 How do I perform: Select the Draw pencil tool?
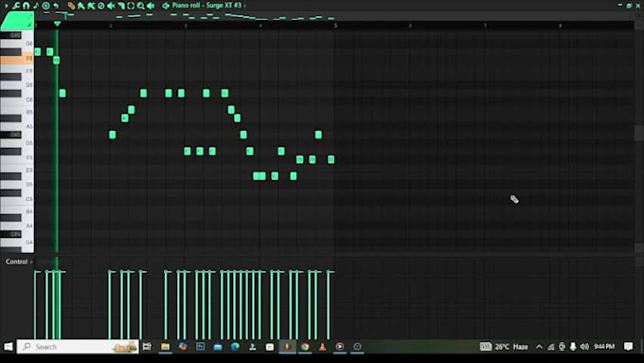[x=71, y=6]
